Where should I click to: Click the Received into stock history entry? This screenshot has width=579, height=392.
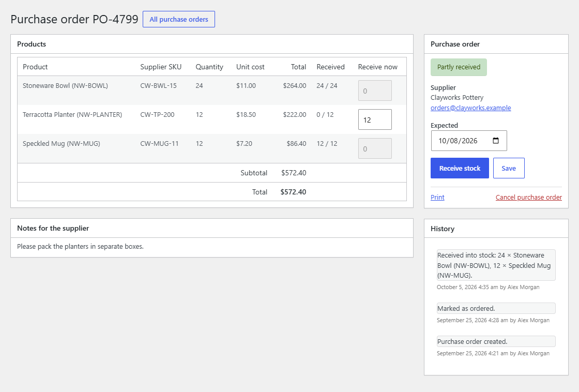(496, 265)
